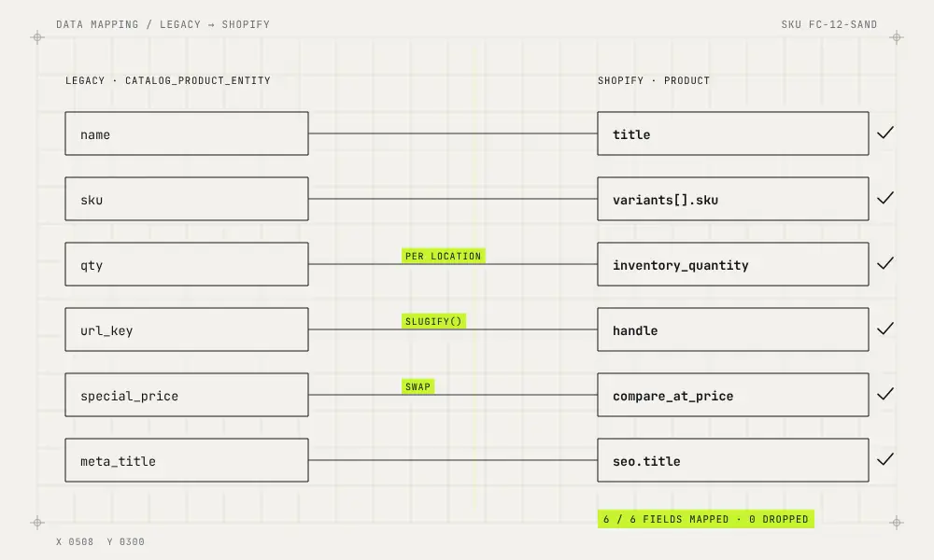The height and width of the screenshot is (560, 934).
Task: Select the variants[].sku field box
Action: coord(732,199)
